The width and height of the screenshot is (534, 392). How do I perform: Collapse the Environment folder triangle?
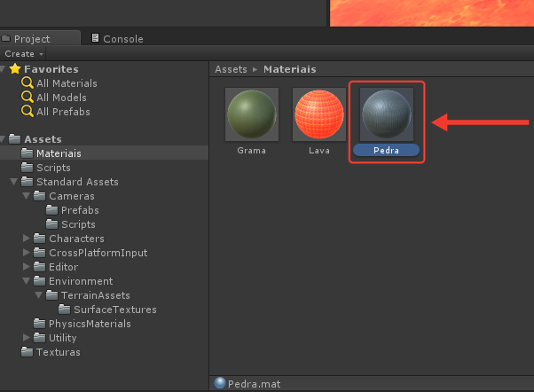pyautogui.click(x=27, y=281)
